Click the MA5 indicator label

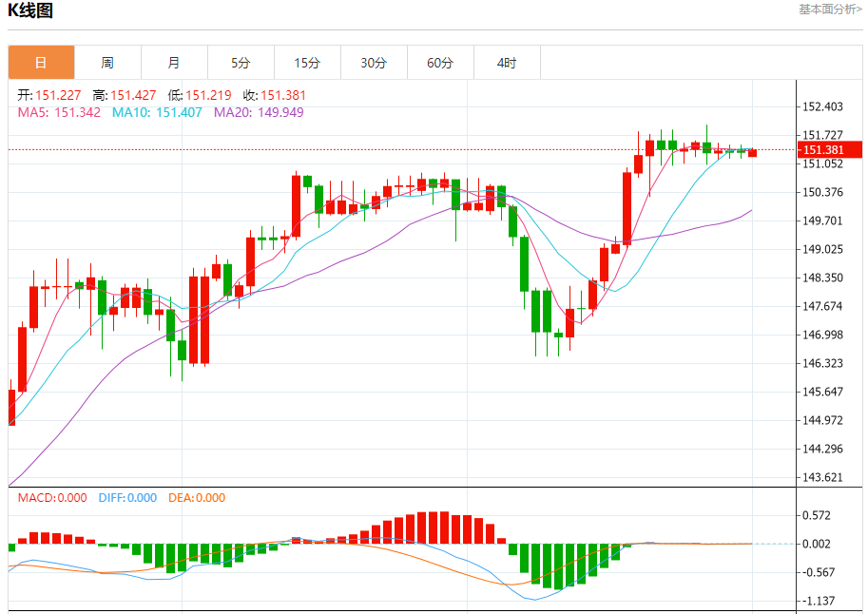[x=59, y=112]
